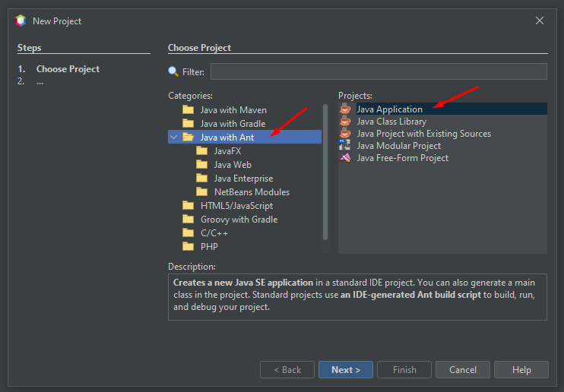
Task: Open Help for the wizard
Action: [x=521, y=370]
